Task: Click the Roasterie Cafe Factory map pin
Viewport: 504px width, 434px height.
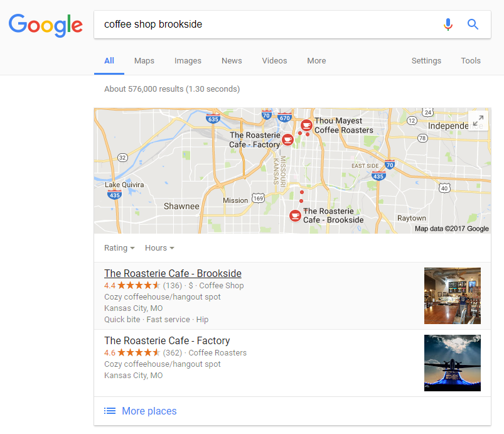Action: (x=287, y=139)
